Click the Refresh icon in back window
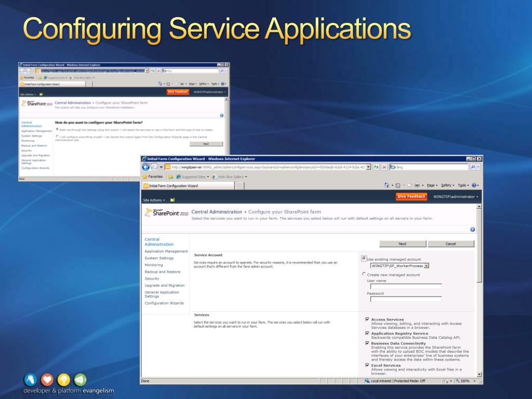 (x=153, y=71)
